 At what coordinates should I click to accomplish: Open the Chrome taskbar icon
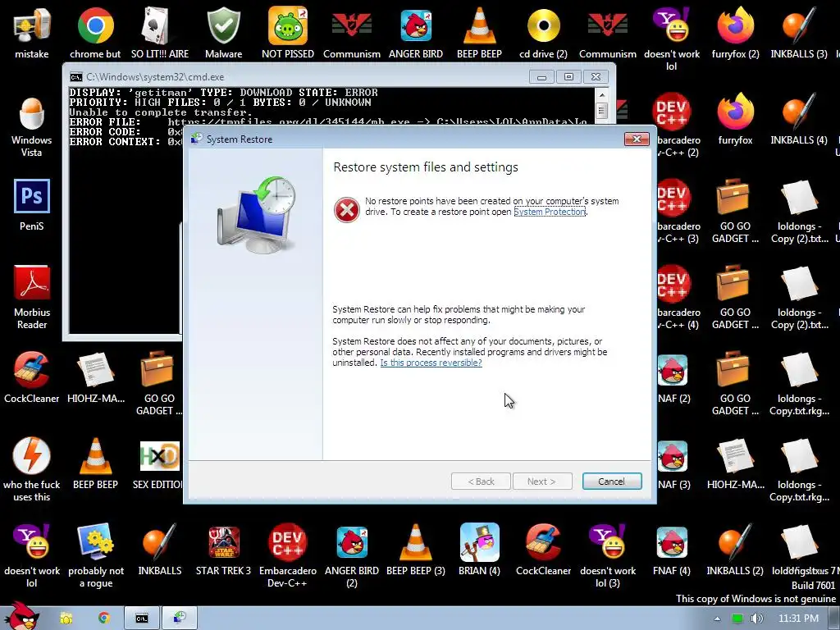click(104, 619)
